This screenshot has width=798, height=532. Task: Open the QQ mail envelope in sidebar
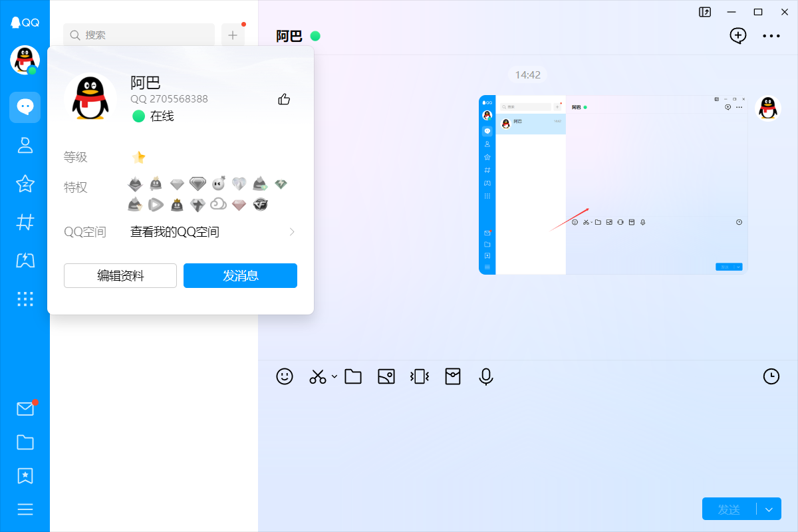(x=25, y=409)
